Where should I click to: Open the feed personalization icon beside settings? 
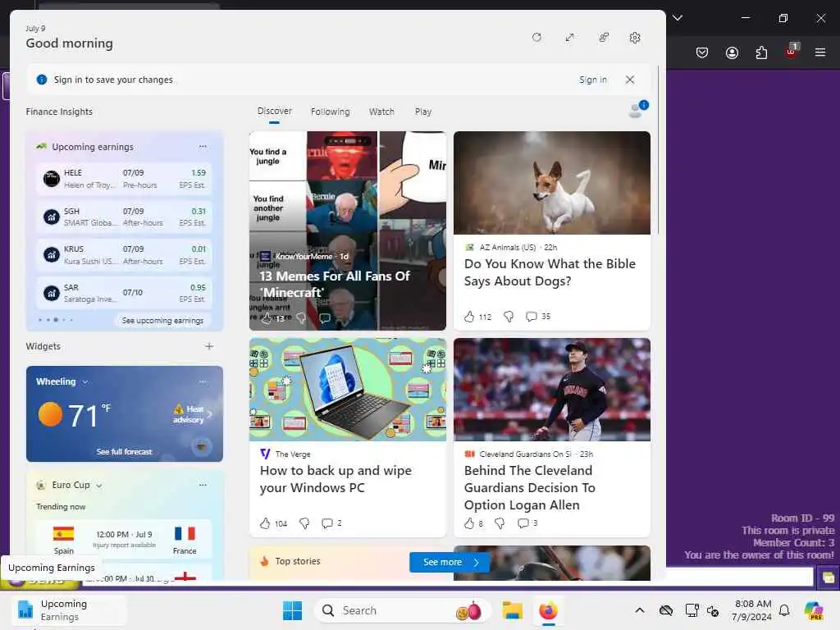point(603,38)
